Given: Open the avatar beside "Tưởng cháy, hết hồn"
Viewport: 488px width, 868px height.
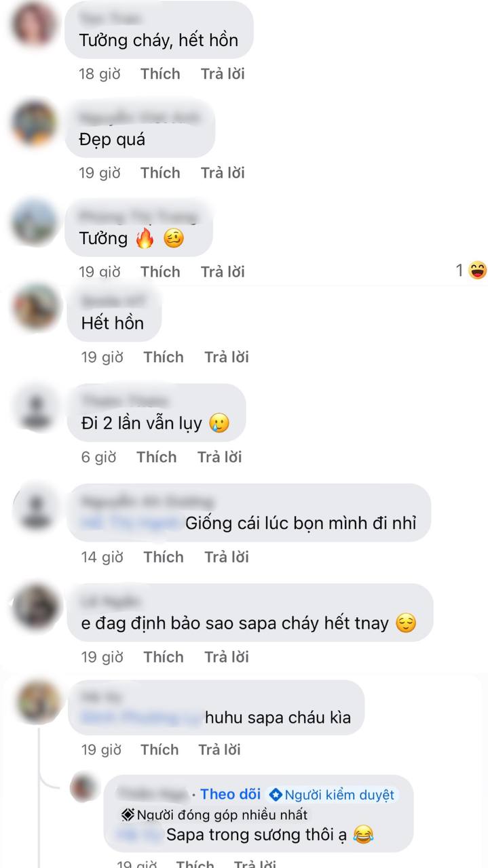Looking at the screenshot, I should 35,24.
